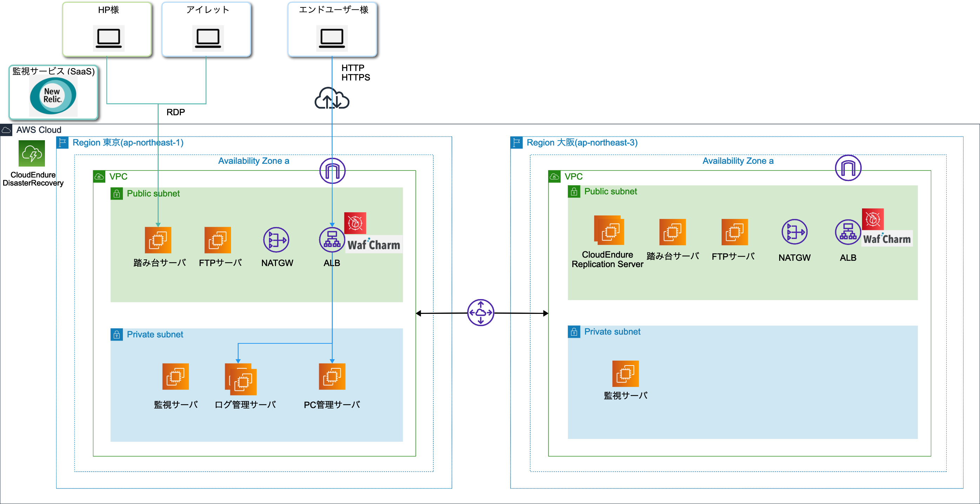Click the Region 大阪(ap-northeast-3) label
This screenshot has height=504, width=980.
click(582, 143)
